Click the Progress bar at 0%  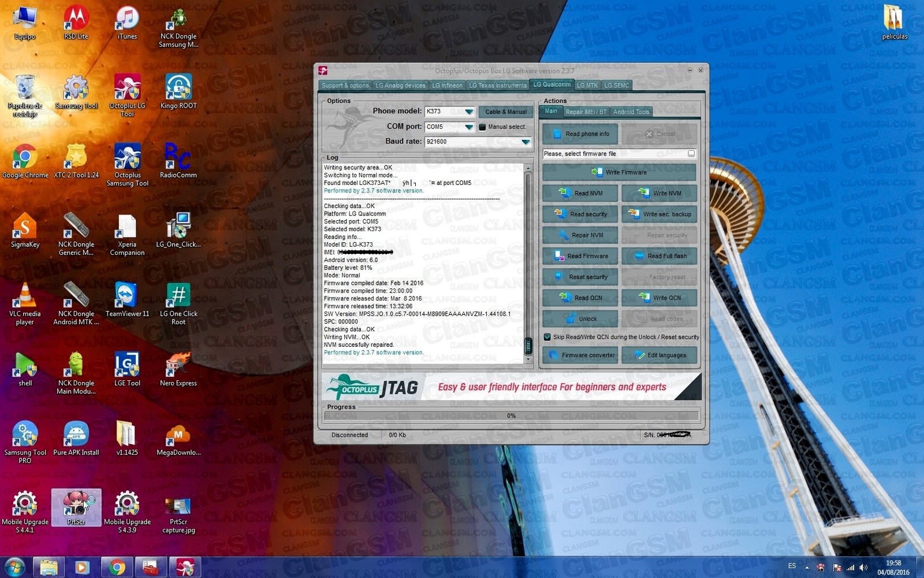click(512, 416)
